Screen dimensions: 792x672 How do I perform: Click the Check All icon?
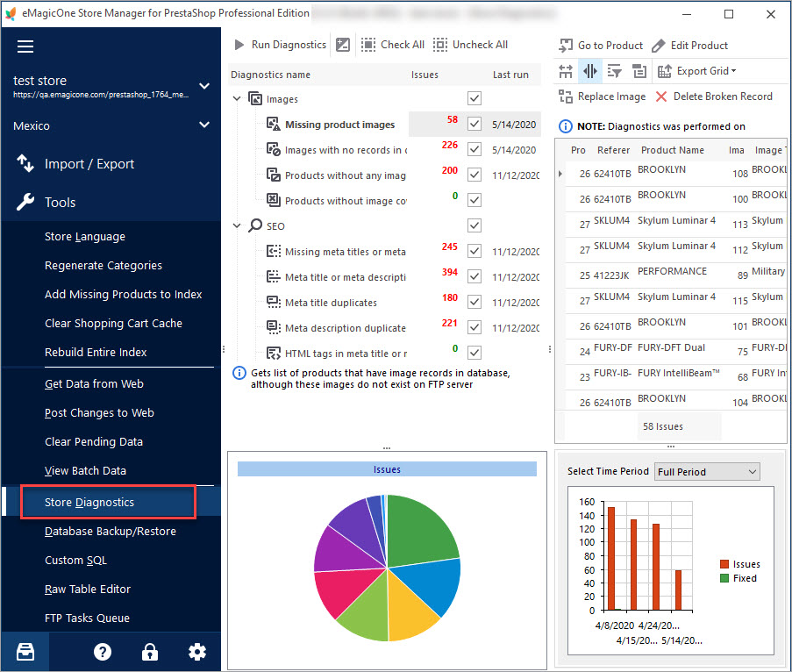coord(368,45)
